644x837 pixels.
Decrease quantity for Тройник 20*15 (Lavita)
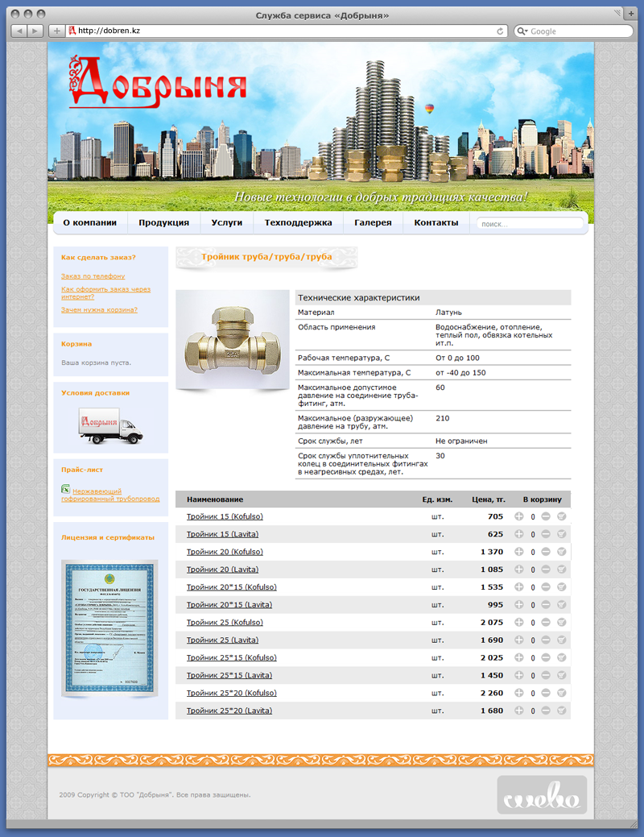pyautogui.click(x=545, y=604)
